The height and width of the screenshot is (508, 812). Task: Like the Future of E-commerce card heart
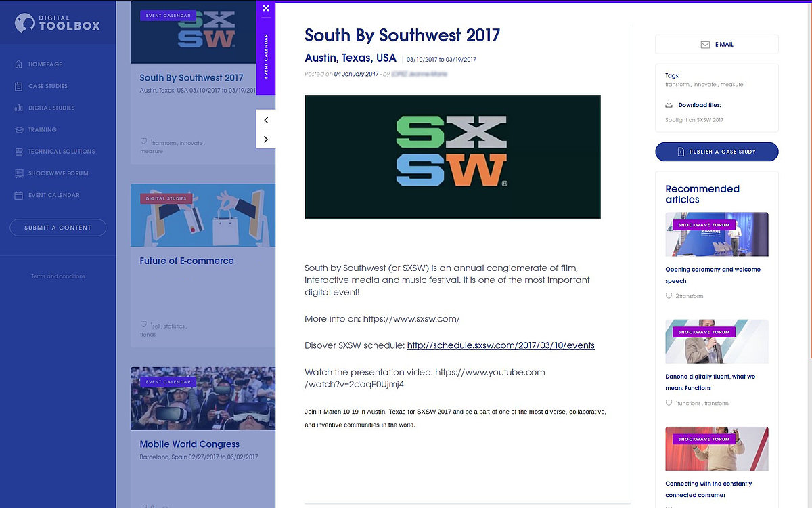(x=143, y=324)
